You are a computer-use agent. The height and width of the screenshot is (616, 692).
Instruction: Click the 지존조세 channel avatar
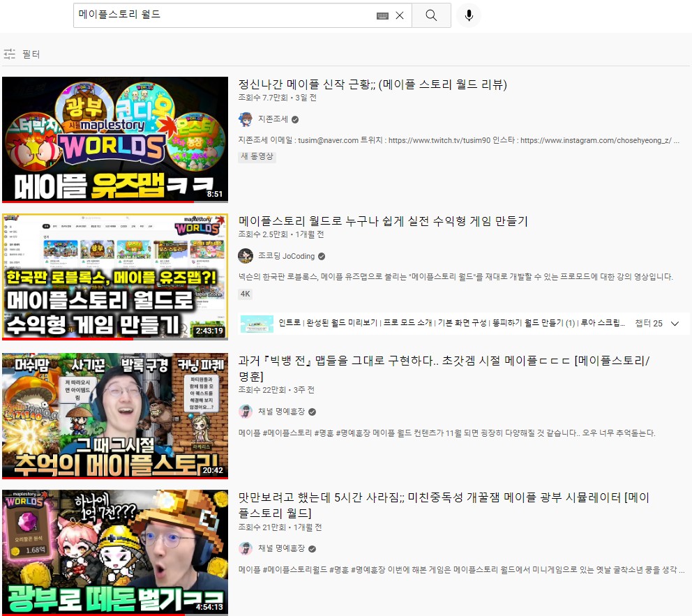click(246, 119)
